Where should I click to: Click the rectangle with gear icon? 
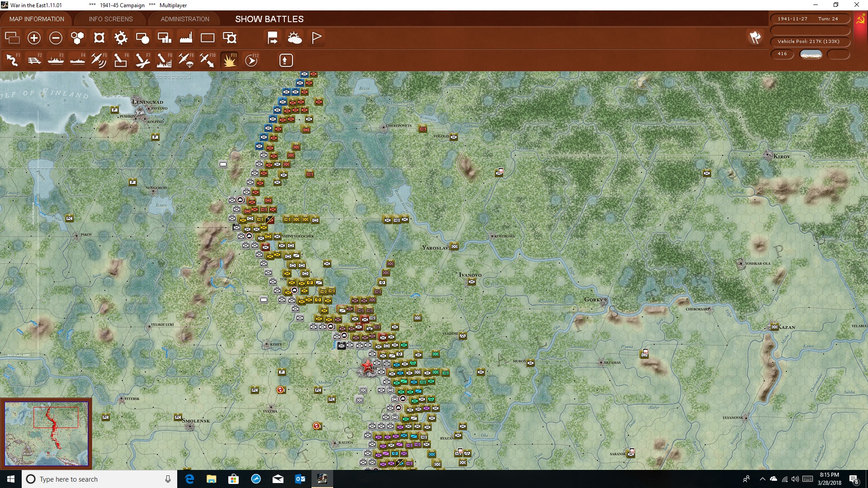(x=230, y=38)
